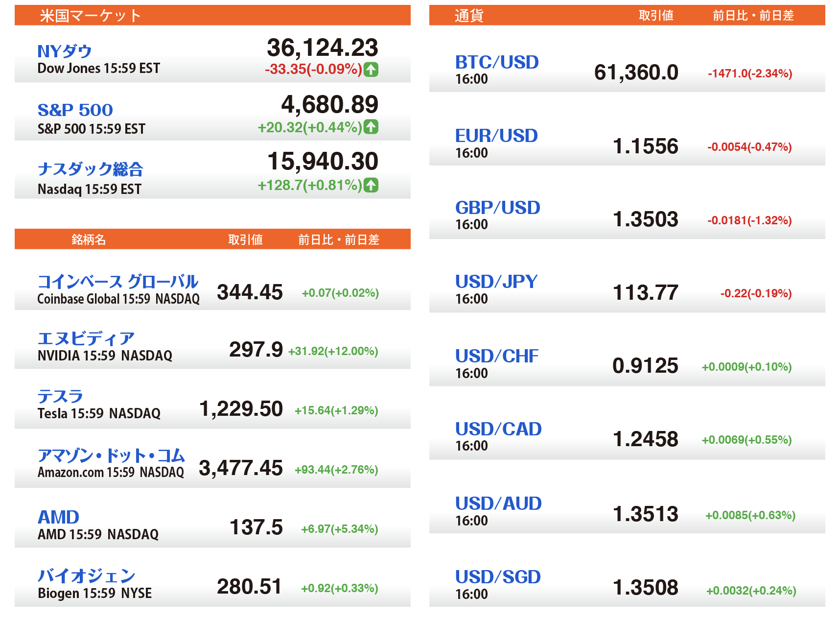Open the BTC/USD currency pair
840x621 pixels.
[x=497, y=62]
